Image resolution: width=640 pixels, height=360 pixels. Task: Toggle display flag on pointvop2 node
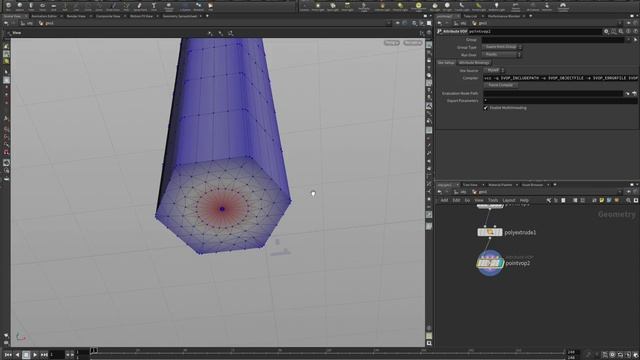click(500, 263)
